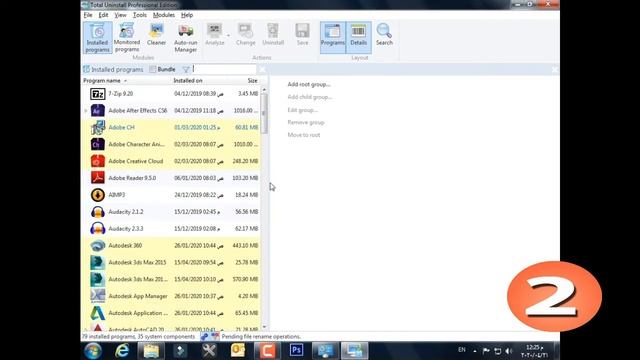Viewport: 640px width, 360px height.
Task: Open Camtasia from the taskbar
Action: click(x=267, y=351)
